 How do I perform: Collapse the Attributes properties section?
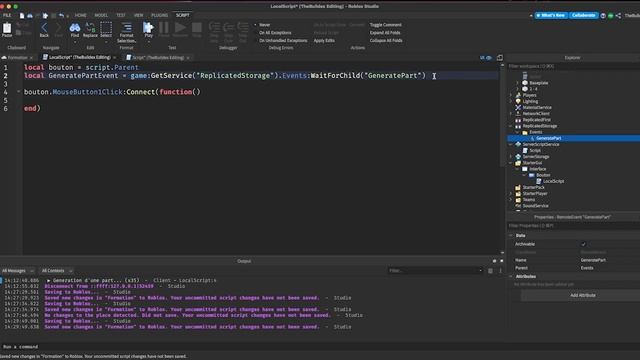511,276
